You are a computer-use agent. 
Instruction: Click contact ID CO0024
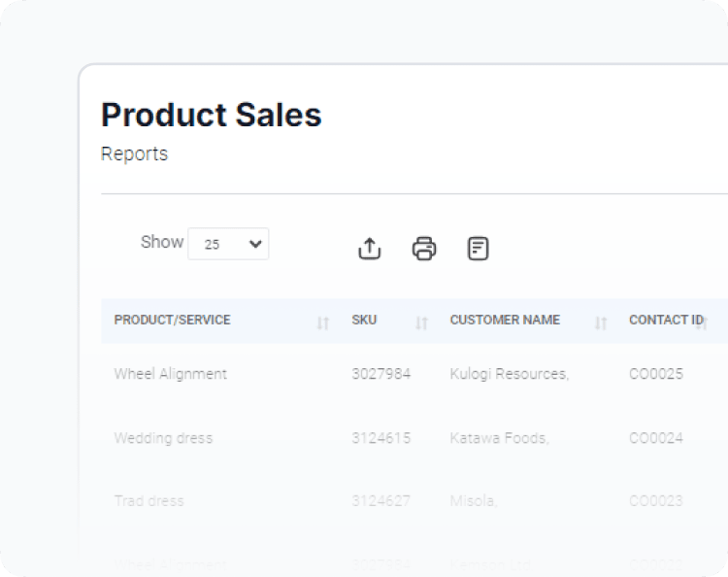point(656,438)
